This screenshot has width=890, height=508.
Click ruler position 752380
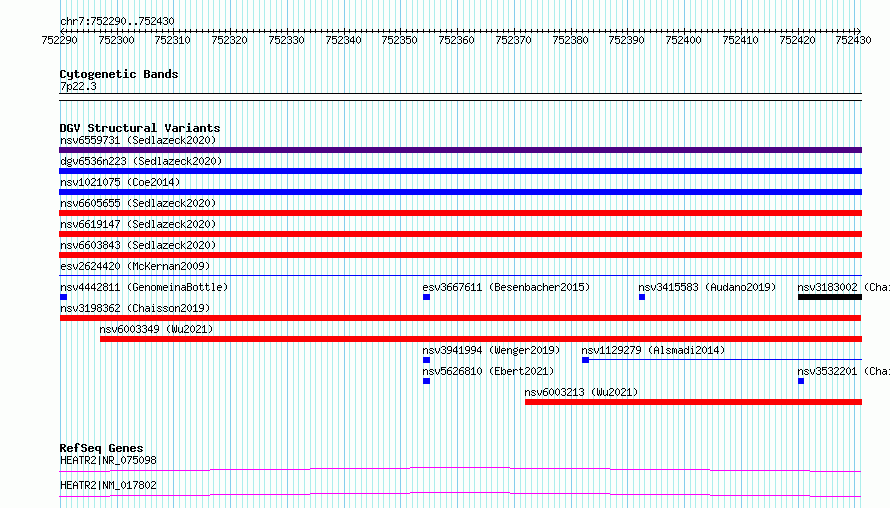point(570,40)
